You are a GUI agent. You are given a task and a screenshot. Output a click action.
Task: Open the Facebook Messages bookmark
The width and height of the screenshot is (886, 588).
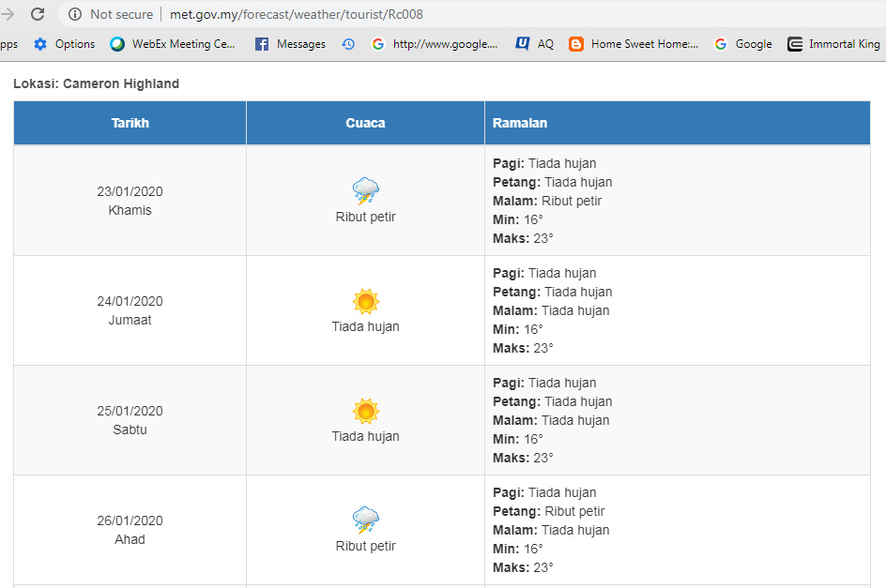(x=290, y=44)
